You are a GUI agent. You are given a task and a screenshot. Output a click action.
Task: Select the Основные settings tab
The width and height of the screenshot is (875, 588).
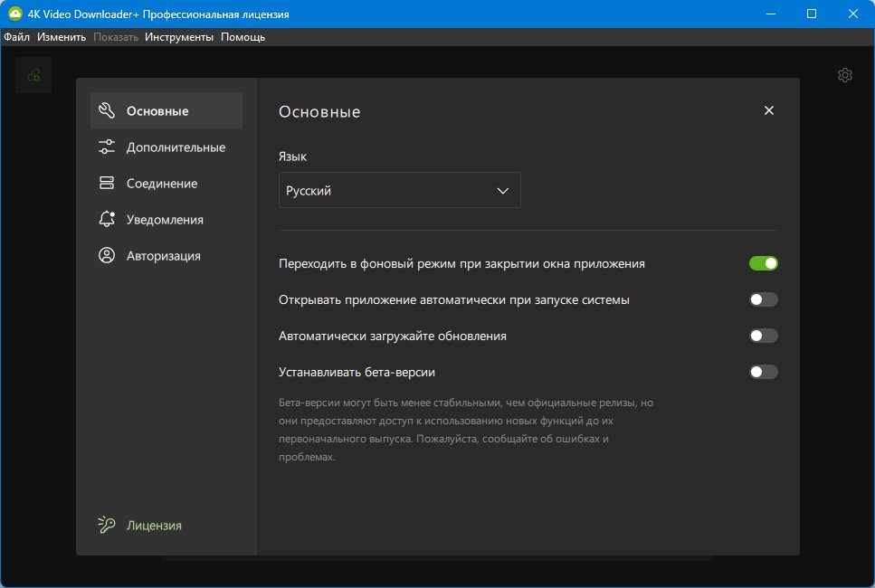166,110
